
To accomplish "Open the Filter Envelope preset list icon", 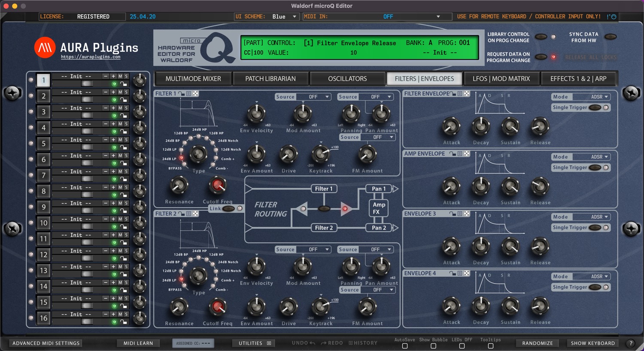I will (x=459, y=94).
